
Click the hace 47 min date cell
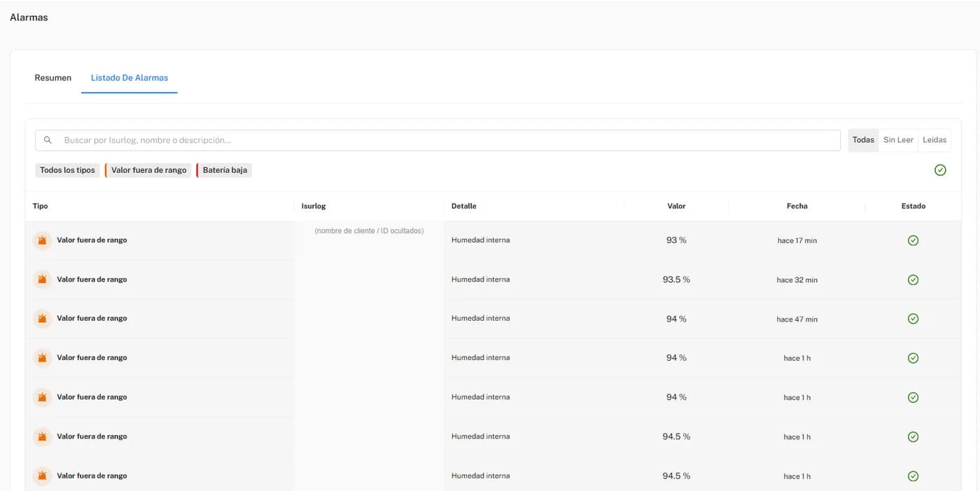point(797,319)
